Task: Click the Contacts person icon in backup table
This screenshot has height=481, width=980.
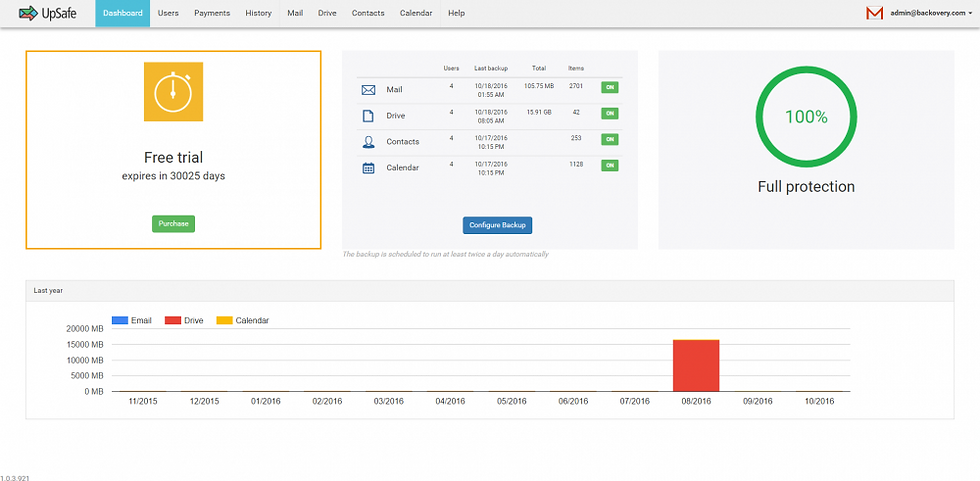Action: pyautogui.click(x=368, y=142)
